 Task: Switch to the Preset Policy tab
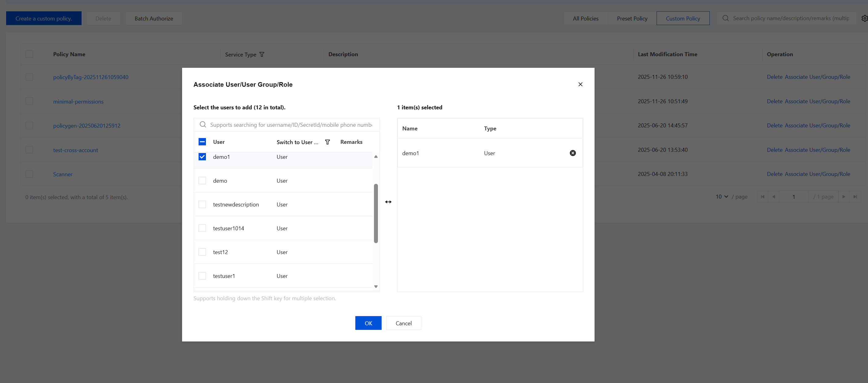point(632,19)
